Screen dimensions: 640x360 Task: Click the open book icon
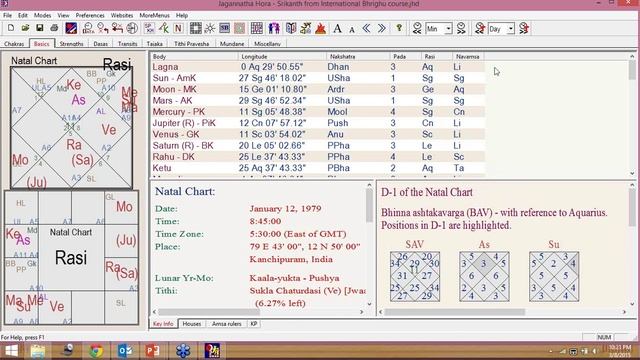click(291, 28)
